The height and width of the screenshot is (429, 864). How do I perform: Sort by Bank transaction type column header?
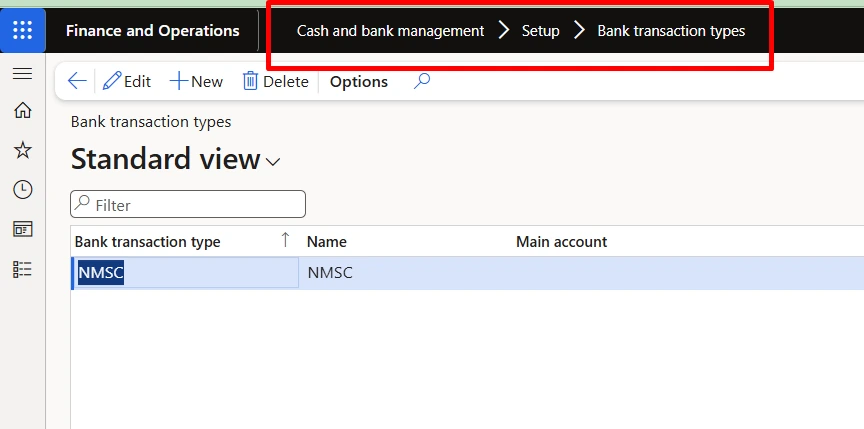(x=148, y=242)
